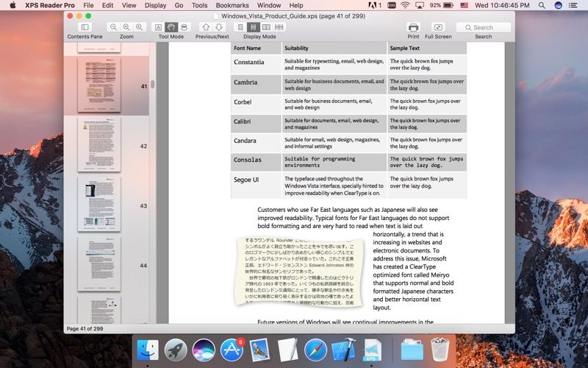The image size is (588, 368).
Task: Open Siri from the Dock
Action: (x=204, y=350)
